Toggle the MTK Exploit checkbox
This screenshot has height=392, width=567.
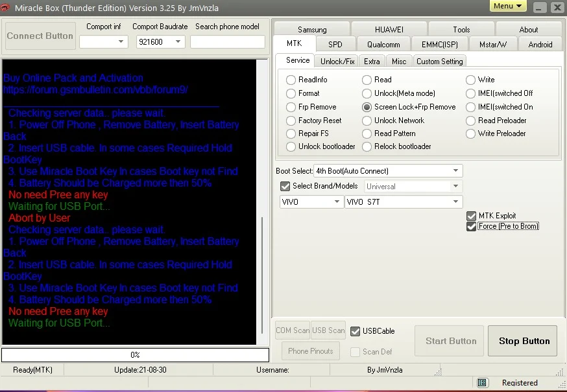pos(471,216)
